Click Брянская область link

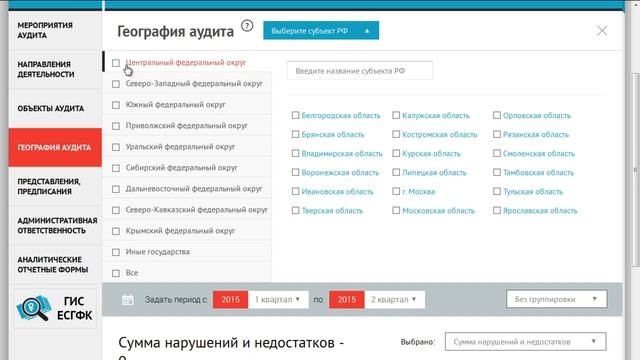[x=333, y=135]
